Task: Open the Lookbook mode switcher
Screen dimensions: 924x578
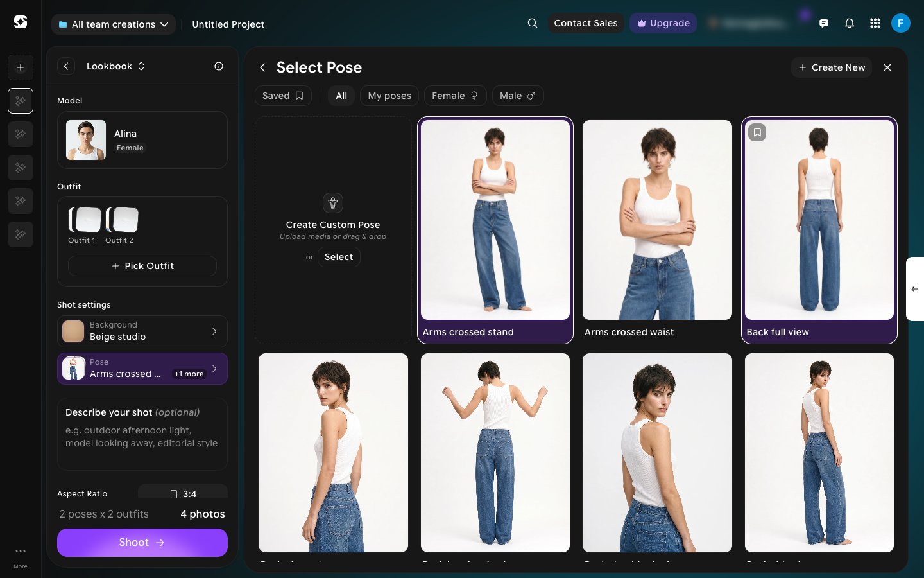Action: click(116, 66)
